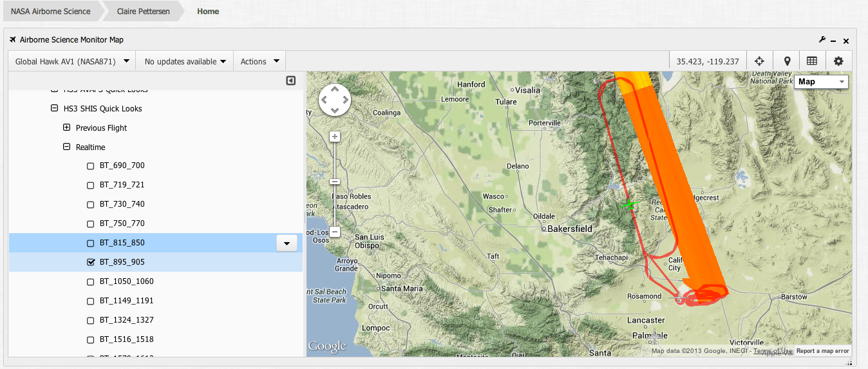Click the crosshair locate icon in toolbar
Image resolution: width=868 pixels, height=369 pixels.
click(x=759, y=61)
